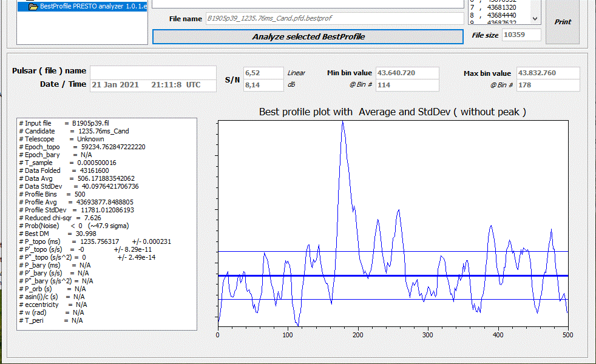Click the Print button
The width and height of the screenshot is (596, 364).
click(563, 22)
